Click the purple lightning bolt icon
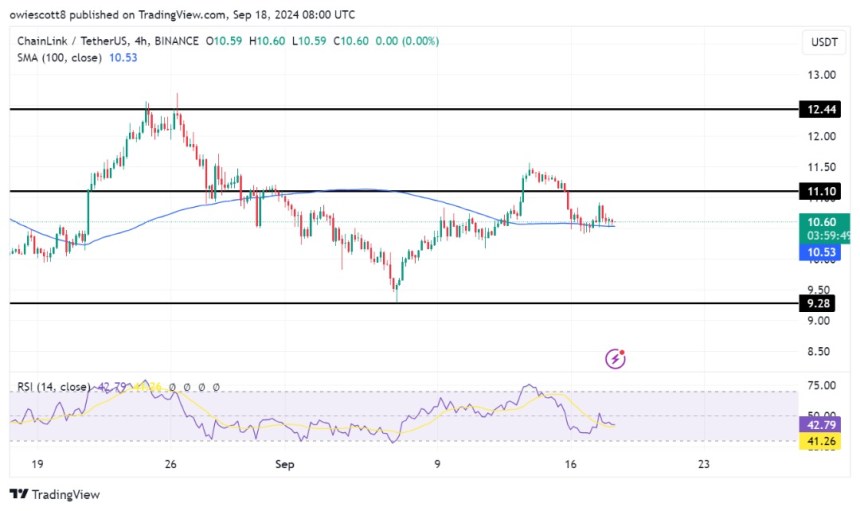This screenshot has width=860, height=511. (617, 358)
